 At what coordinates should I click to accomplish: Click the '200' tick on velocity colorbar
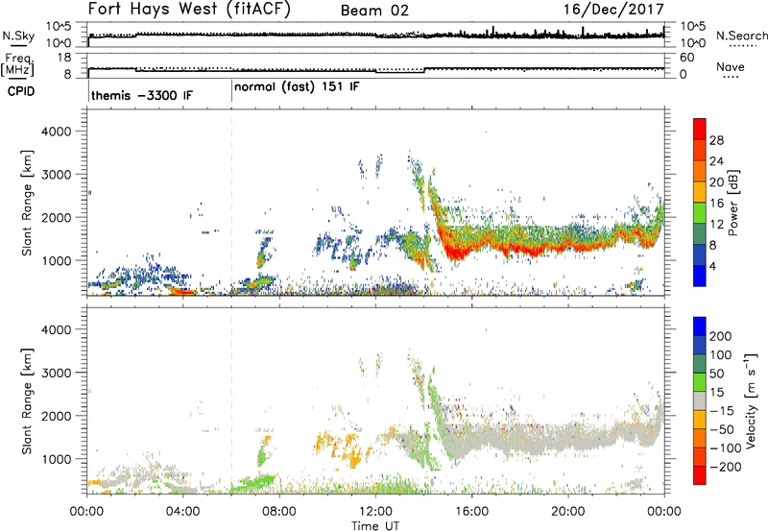tap(721, 336)
